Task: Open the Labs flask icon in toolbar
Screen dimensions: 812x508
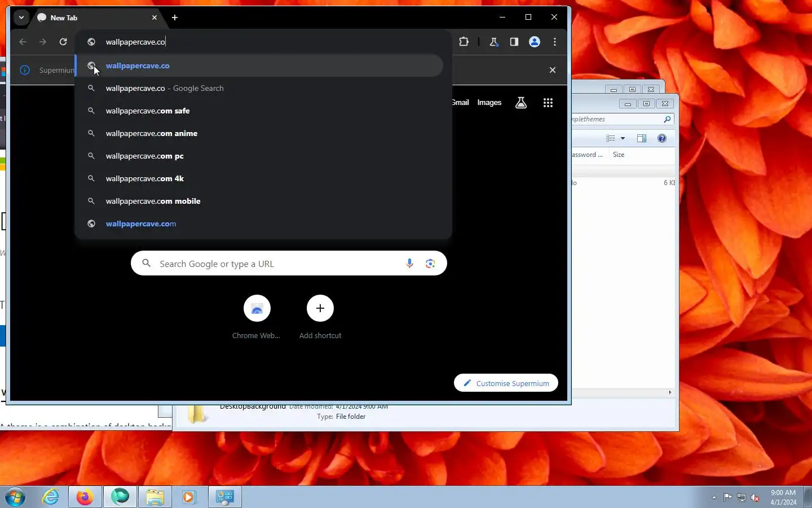Action: click(x=494, y=42)
